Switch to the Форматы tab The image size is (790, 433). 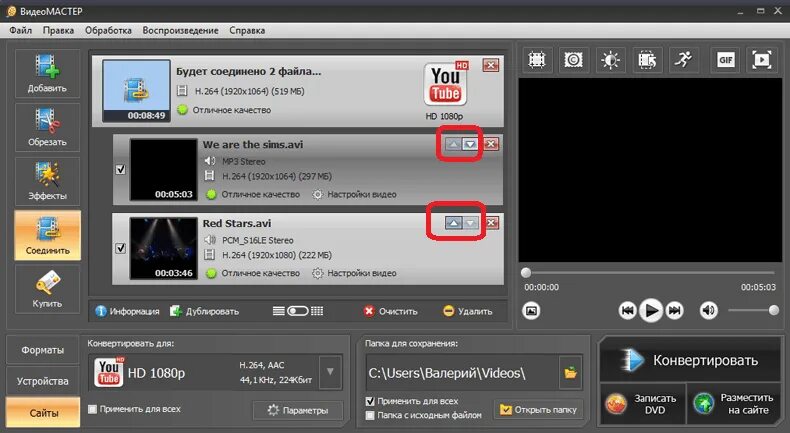point(43,350)
